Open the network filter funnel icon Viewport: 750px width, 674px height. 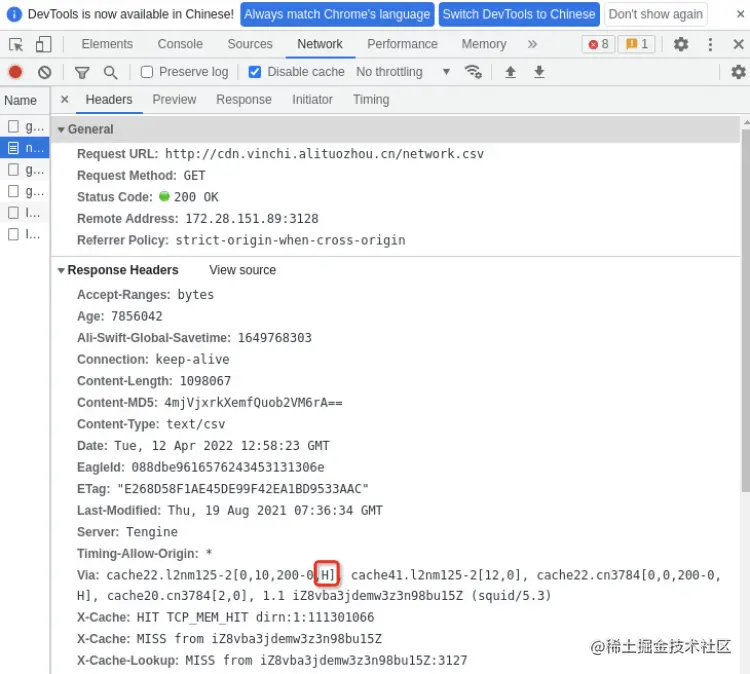[82, 73]
